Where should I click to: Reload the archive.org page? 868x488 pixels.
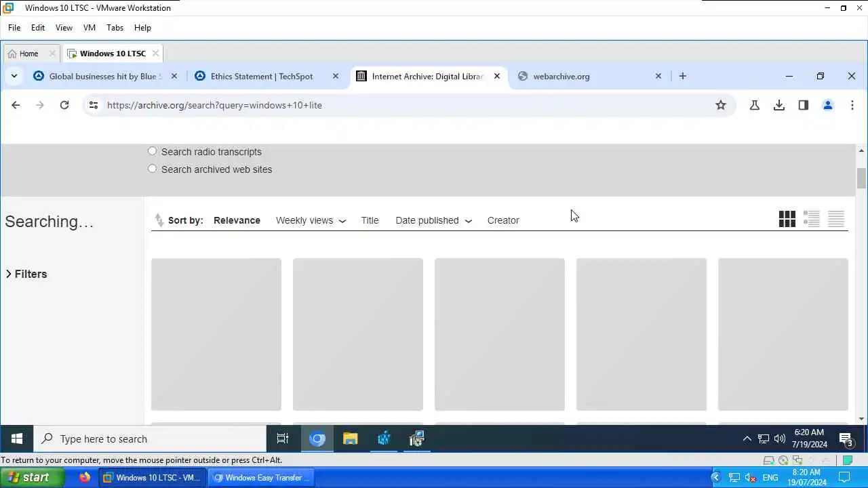point(64,105)
